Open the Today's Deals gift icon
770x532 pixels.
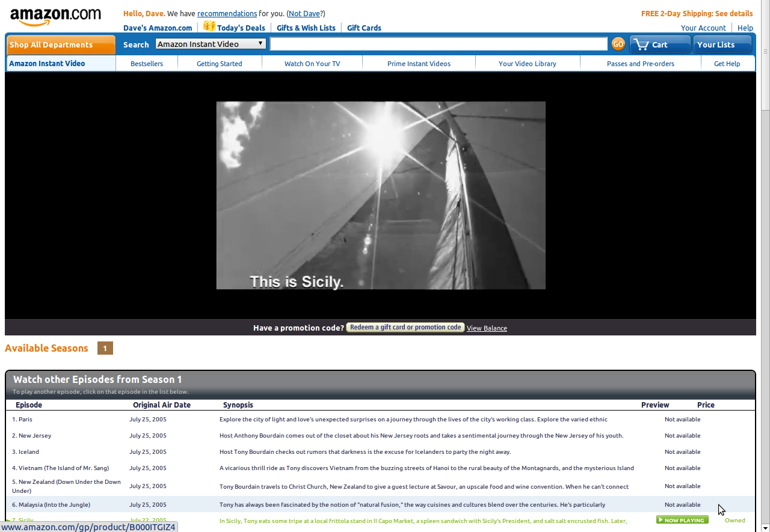(209, 26)
